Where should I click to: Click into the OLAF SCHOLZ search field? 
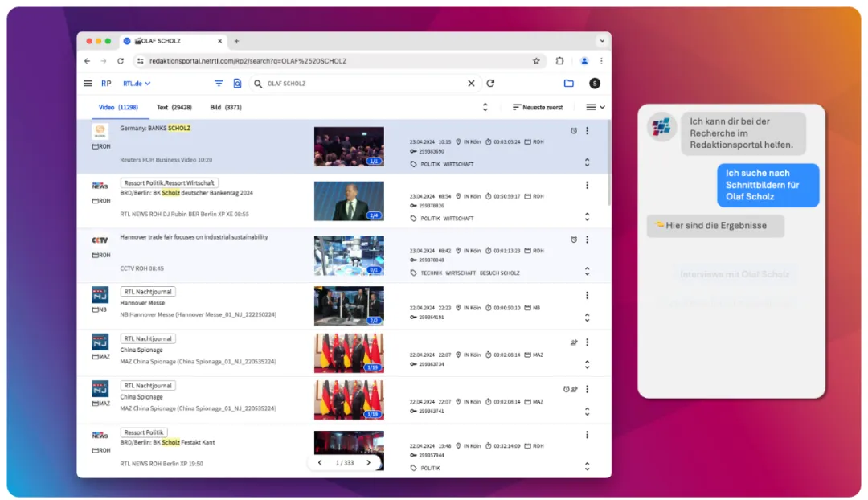366,84
